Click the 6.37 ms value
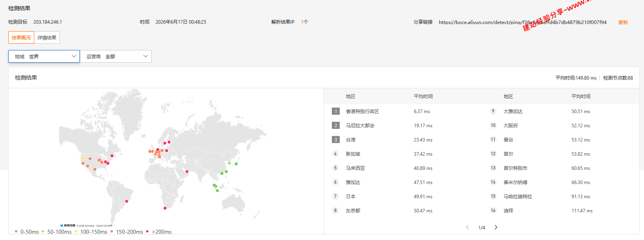The height and width of the screenshot is (240, 644). coord(422,112)
